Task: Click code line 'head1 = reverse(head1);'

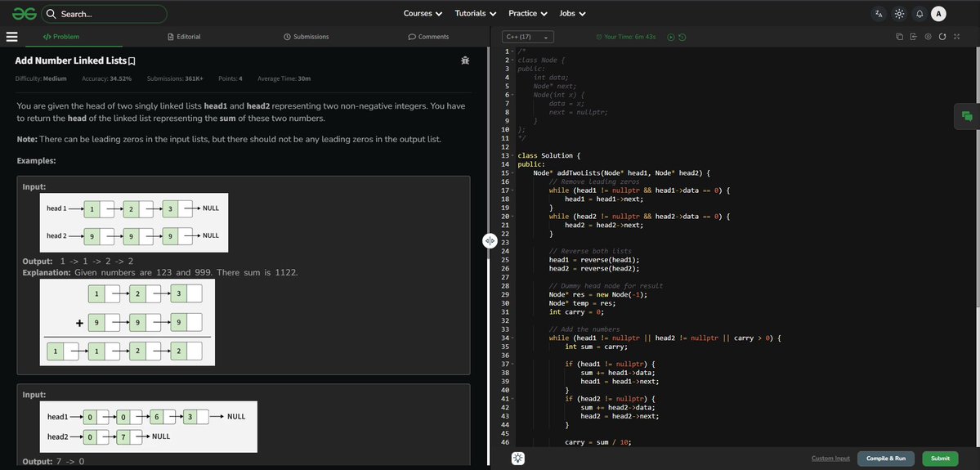Action: [x=594, y=260]
